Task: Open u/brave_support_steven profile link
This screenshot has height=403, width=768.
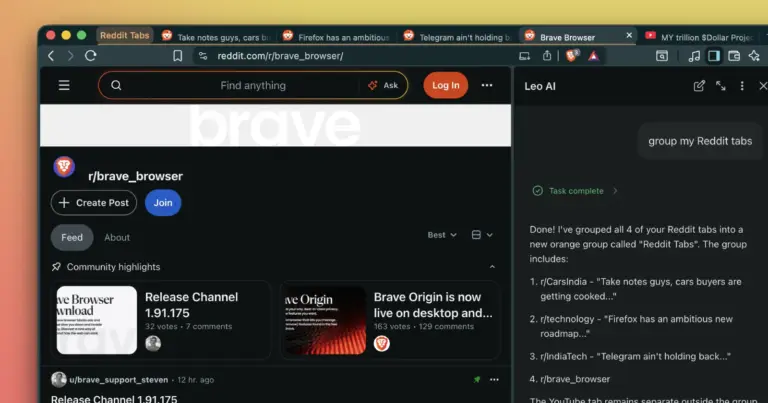Action: [119, 380]
